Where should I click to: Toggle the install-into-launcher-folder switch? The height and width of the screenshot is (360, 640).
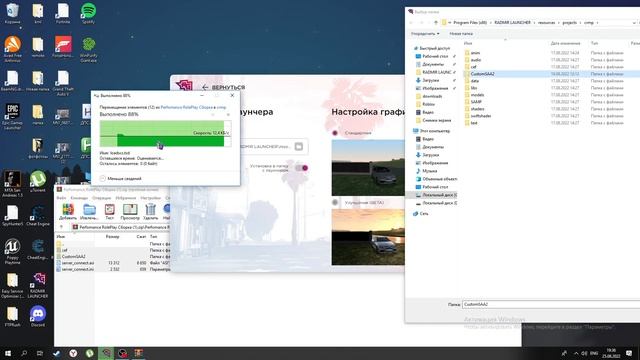click(302, 168)
